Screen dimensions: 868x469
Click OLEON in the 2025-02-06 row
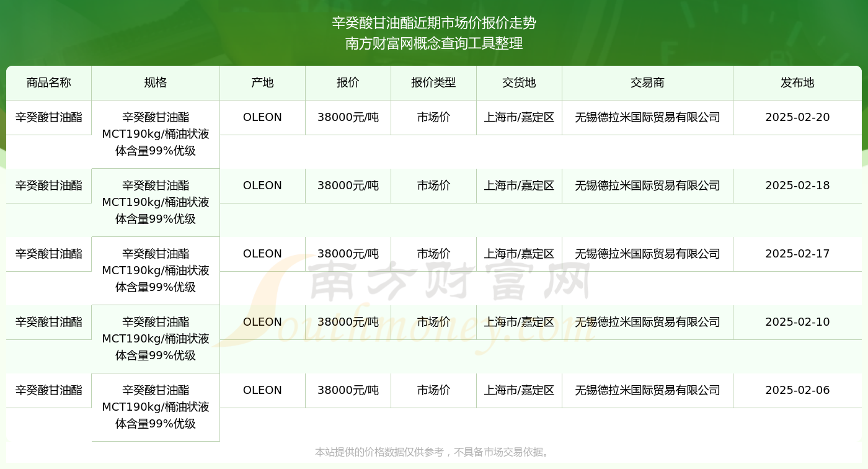[x=262, y=390]
